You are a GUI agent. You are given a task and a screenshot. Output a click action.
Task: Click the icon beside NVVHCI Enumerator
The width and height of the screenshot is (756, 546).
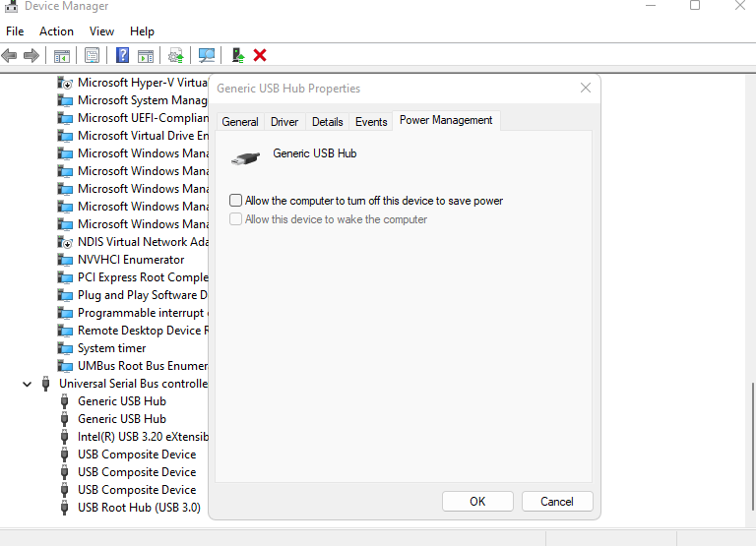65,260
